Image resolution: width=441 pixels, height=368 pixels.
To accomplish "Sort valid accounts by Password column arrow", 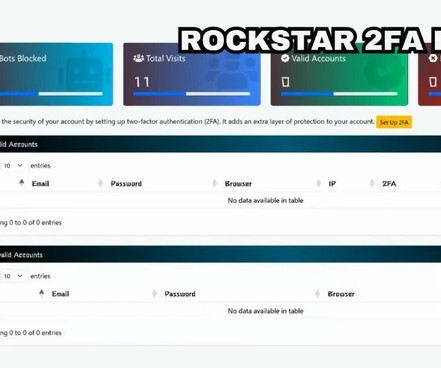I will (x=100, y=183).
